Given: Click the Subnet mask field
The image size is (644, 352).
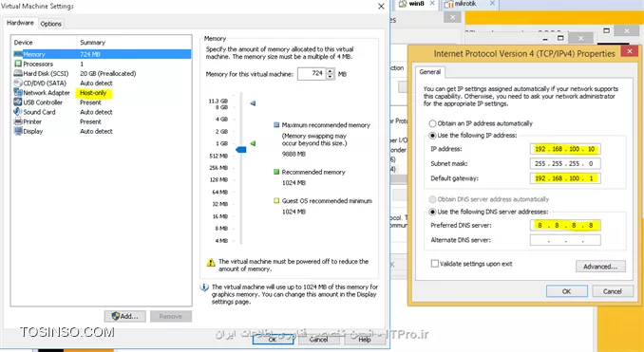Looking at the screenshot, I should 565,164.
